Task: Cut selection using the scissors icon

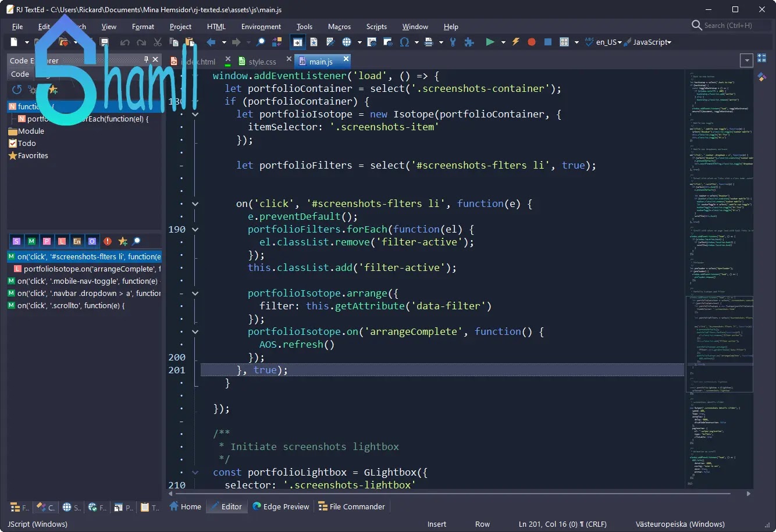Action: pos(158,42)
